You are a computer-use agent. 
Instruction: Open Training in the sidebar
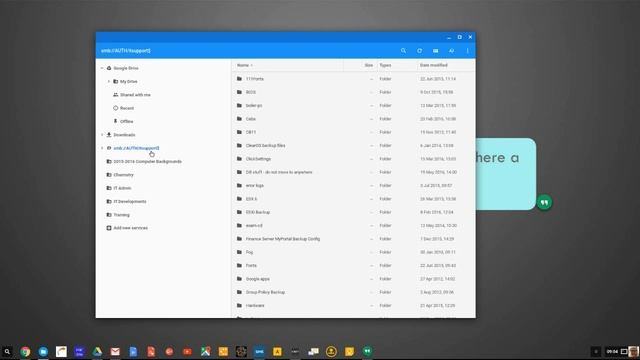click(x=121, y=215)
